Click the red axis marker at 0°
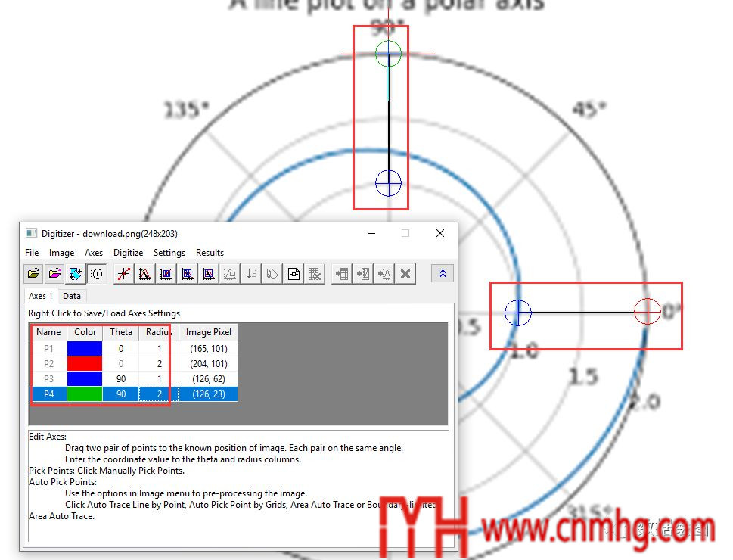 point(647,311)
